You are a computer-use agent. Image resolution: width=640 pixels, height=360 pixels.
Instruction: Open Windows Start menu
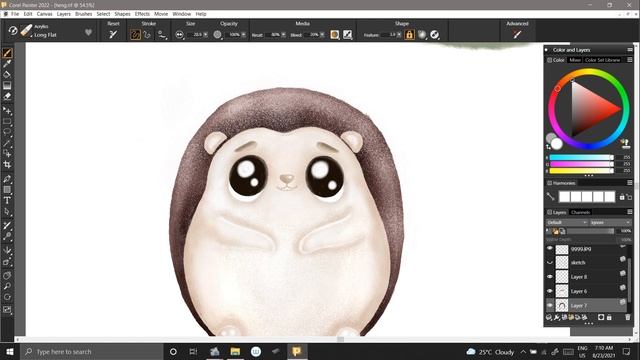[x=10, y=351]
